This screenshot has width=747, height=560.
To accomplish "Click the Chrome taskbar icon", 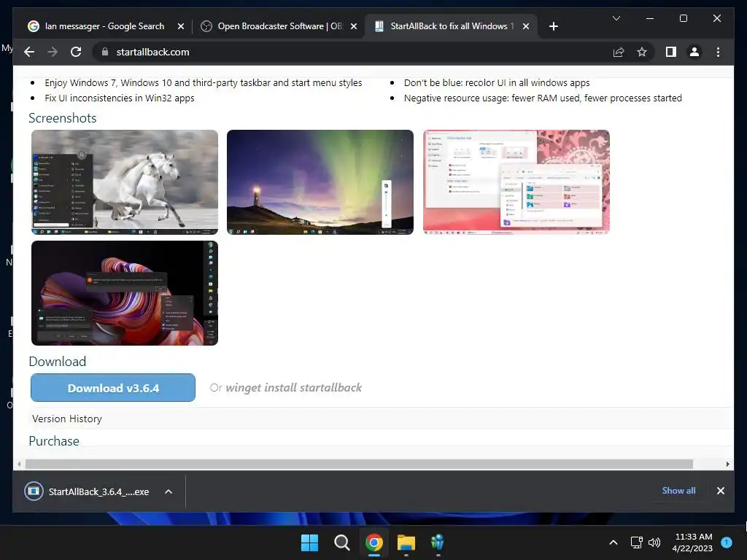I will (374, 542).
